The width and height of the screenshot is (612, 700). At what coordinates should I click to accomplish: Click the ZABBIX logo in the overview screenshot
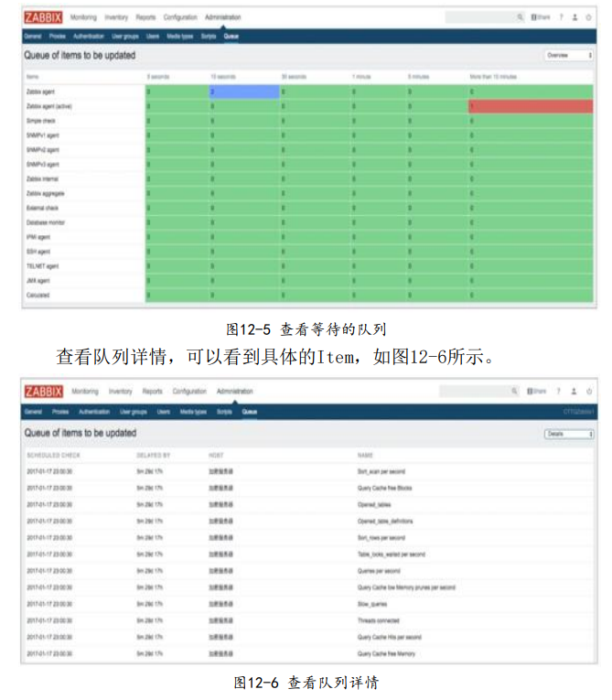pyautogui.click(x=43, y=17)
